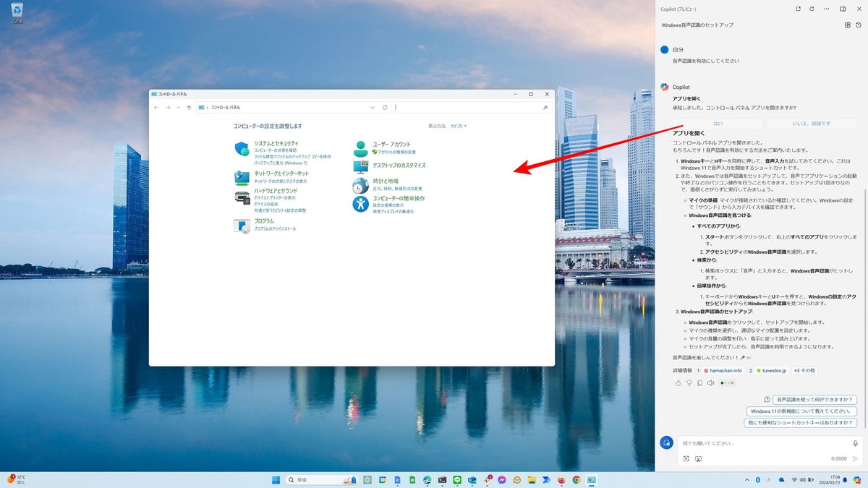Open Ease of Access category link
Image resolution: width=868 pixels, height=488 pixels.
point(399,198)
